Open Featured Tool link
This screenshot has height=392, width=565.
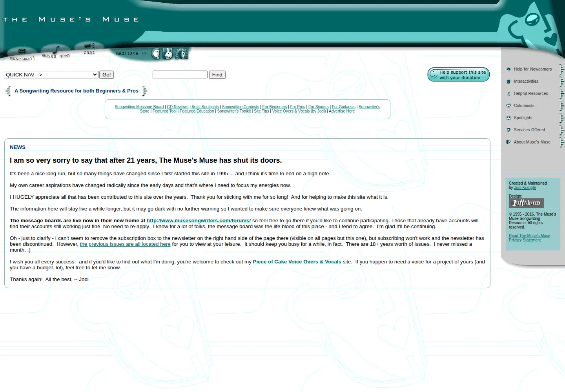coord(164,111)
